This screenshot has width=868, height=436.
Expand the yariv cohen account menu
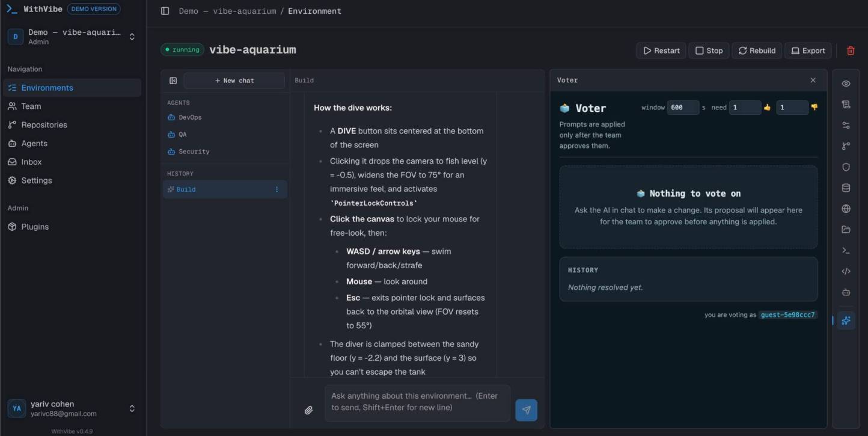click(x=72, y=409)
